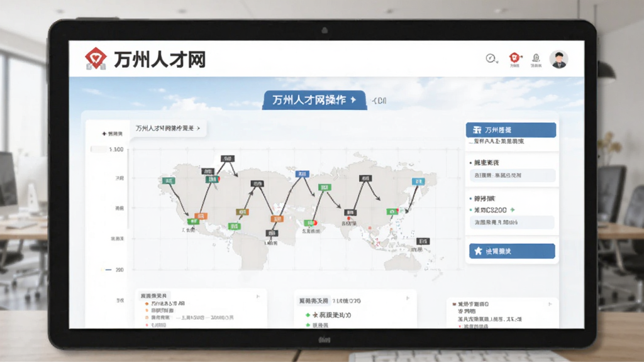The height and width of the screenshot is (362, 644).
Task: Click the red shield icon in the header
Action: coord(514,57)
